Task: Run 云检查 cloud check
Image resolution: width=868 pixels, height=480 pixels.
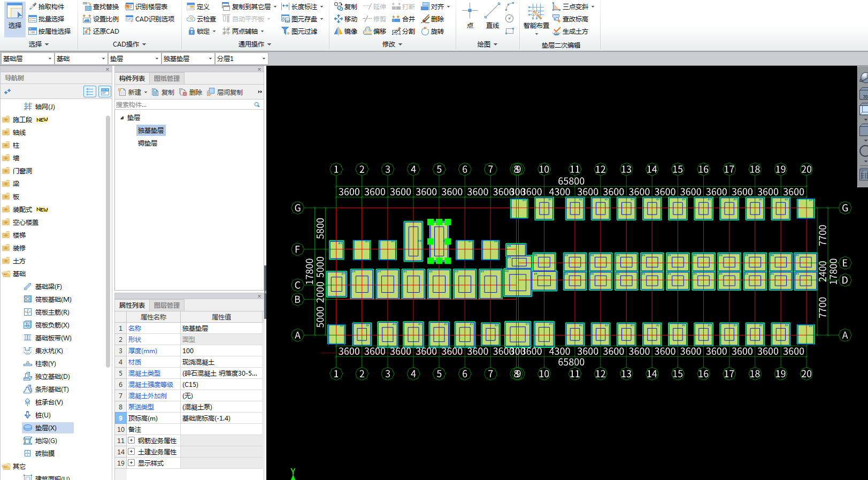Action: pos(201,19)
